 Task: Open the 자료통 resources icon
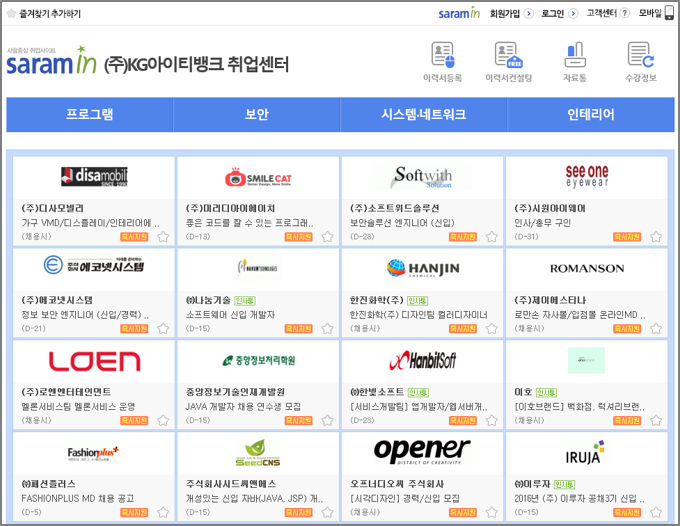[x=575, y=55]
